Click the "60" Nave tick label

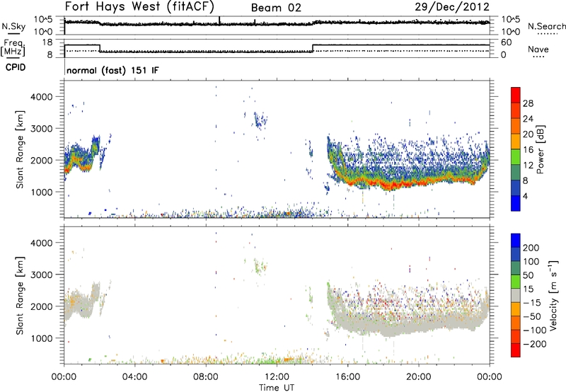click(506, 42)
